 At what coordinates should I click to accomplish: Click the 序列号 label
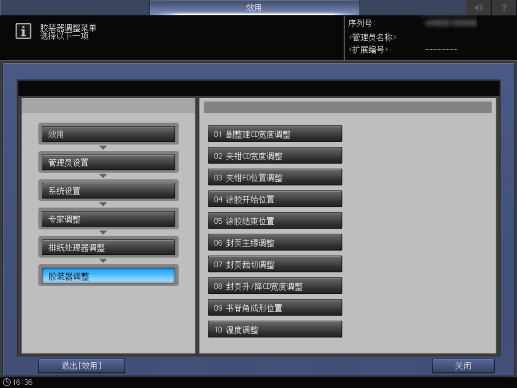(x=362, y=23)
